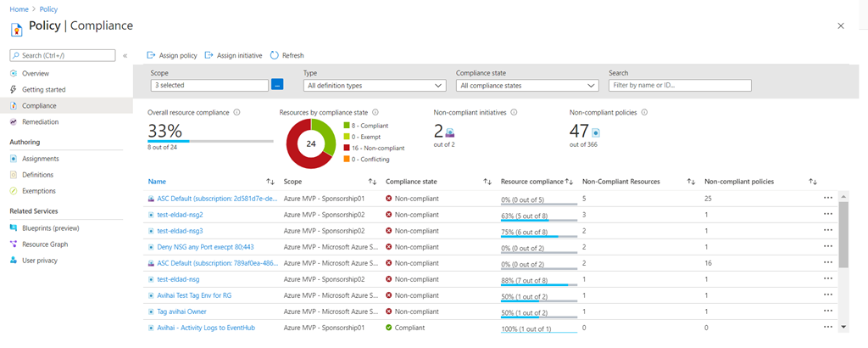Click the Assign initiative icon
This screenshot has height=348, width=868.
(x=209, y=55)
